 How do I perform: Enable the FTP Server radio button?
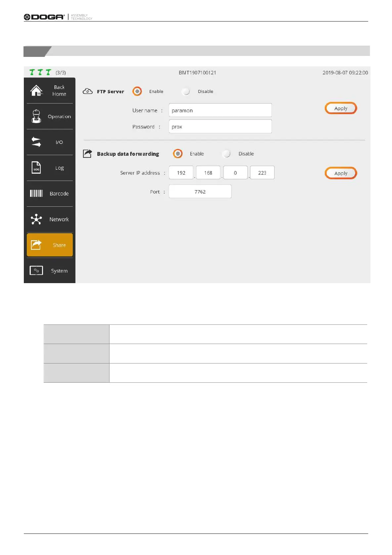click(x=137, y=91)
